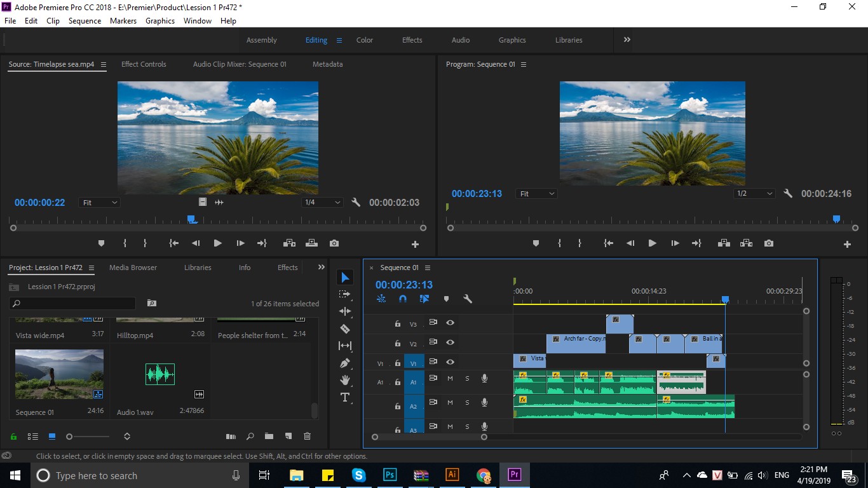Select the Type tool
The width and height of the screenshot is (868, 488).
(345, 397)
